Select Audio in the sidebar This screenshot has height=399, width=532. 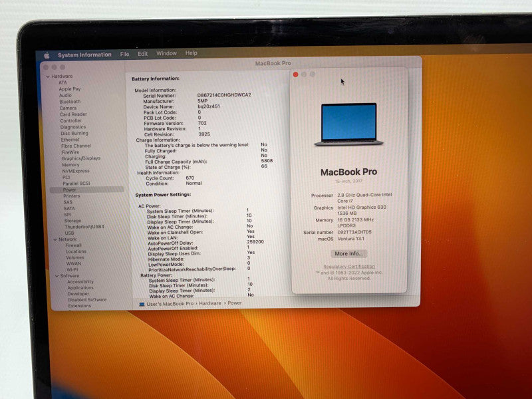[65, 95]
